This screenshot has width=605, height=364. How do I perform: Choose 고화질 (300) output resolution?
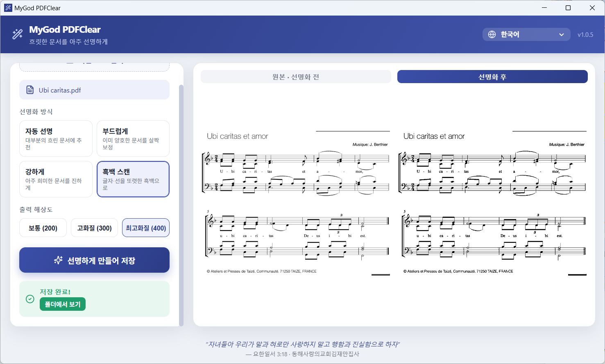coord(95,228)
